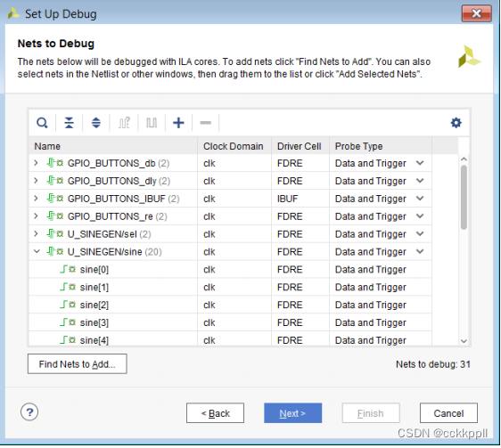Open Probe Type dropdown for U_SINEGEN/sel

[420, 234]
